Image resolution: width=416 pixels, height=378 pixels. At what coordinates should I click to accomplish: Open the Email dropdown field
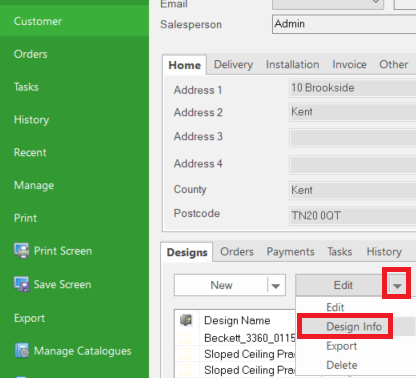[328, 3]
